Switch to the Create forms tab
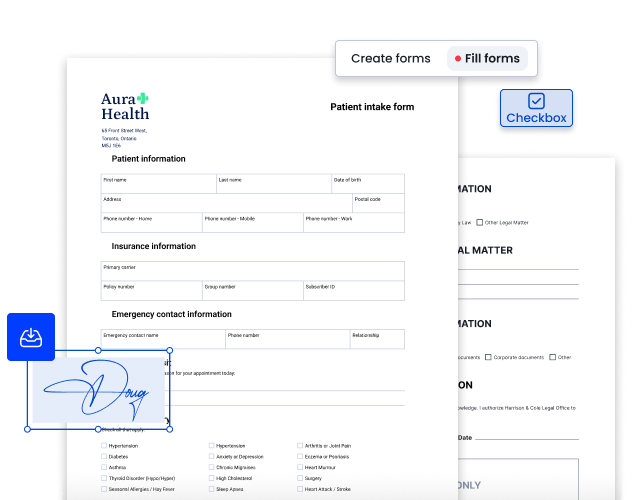Image resolution: width=638 pixels, height=500 pixels. pos(391,59)
